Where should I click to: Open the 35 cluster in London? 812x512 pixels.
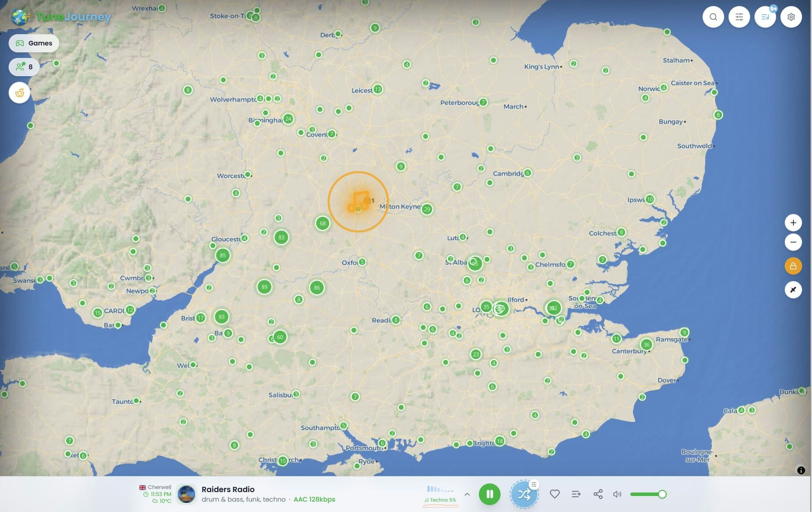pyautogui.click(x=486, y=307)
